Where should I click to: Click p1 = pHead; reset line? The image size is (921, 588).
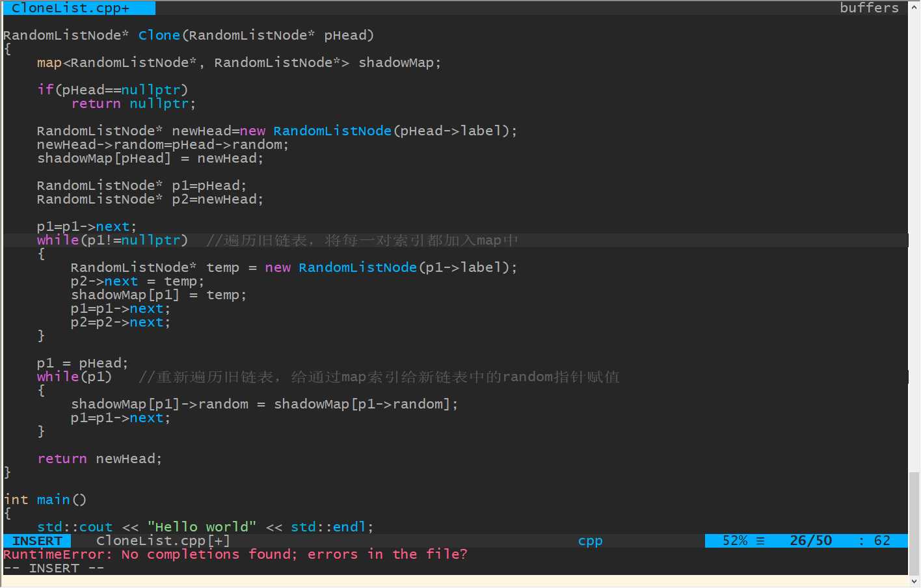[83, 363]
